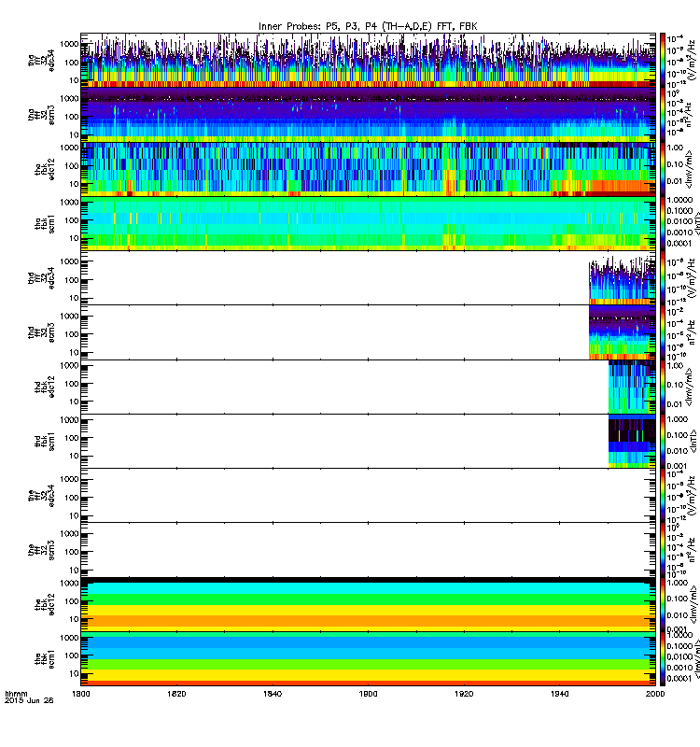
Task: Click the 1940 tick label on time axis
Action: [559, 694]
